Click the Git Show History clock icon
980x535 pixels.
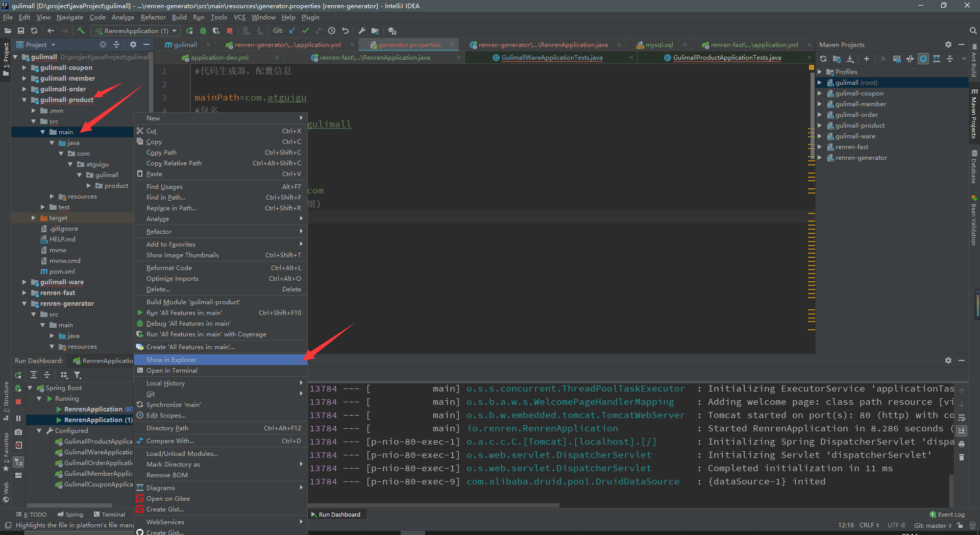pos(332,31)
